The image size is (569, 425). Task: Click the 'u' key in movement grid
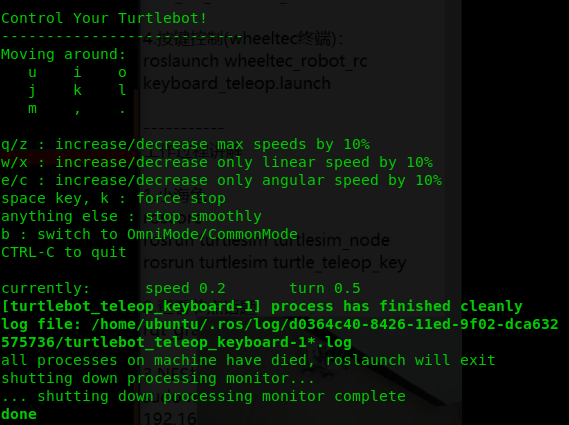[x=33, y=73]
